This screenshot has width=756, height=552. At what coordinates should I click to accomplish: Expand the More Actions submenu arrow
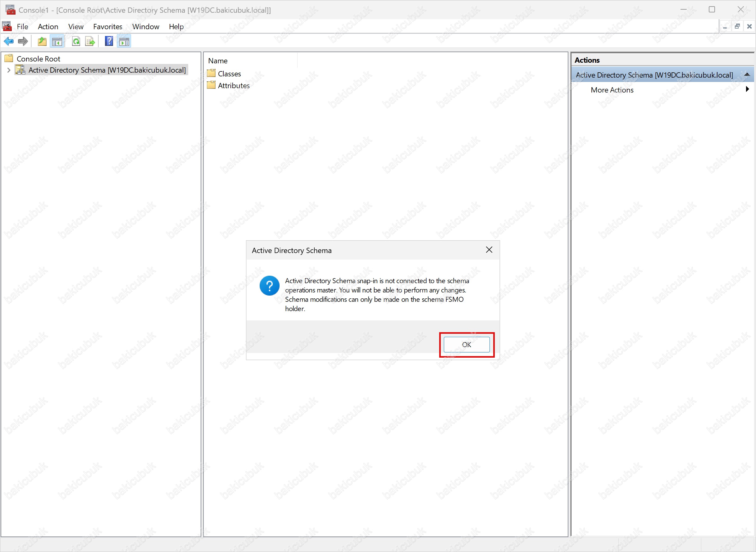(x=747, y=89)
